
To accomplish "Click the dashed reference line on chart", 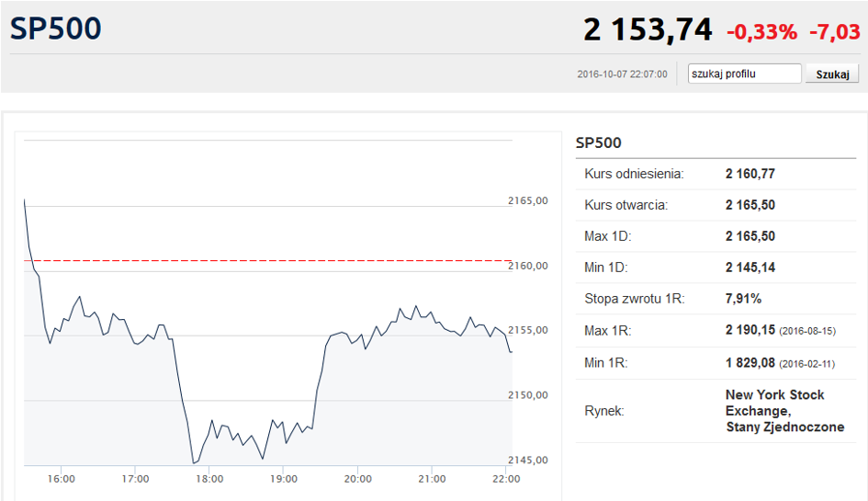I will [x=276, y=261].
